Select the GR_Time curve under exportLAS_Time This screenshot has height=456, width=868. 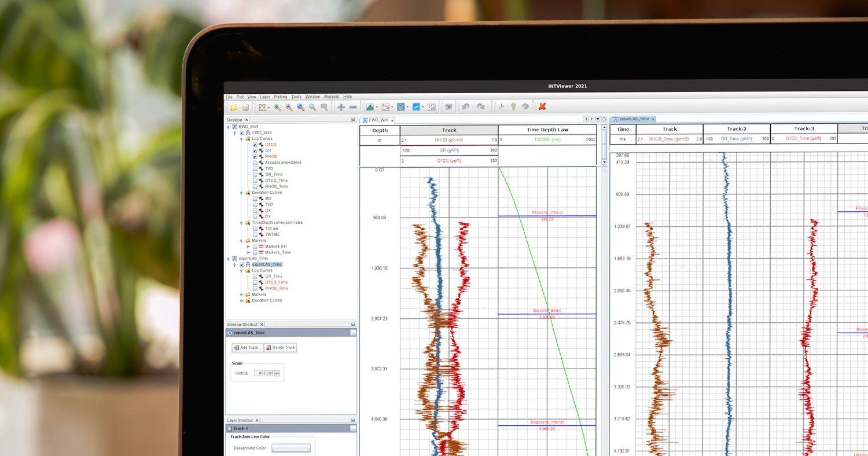point(274,277)
